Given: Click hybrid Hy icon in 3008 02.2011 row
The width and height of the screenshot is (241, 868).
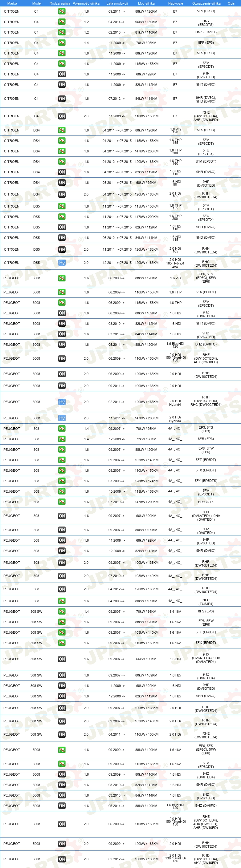Looking at the screenshot, I should 62,402.
